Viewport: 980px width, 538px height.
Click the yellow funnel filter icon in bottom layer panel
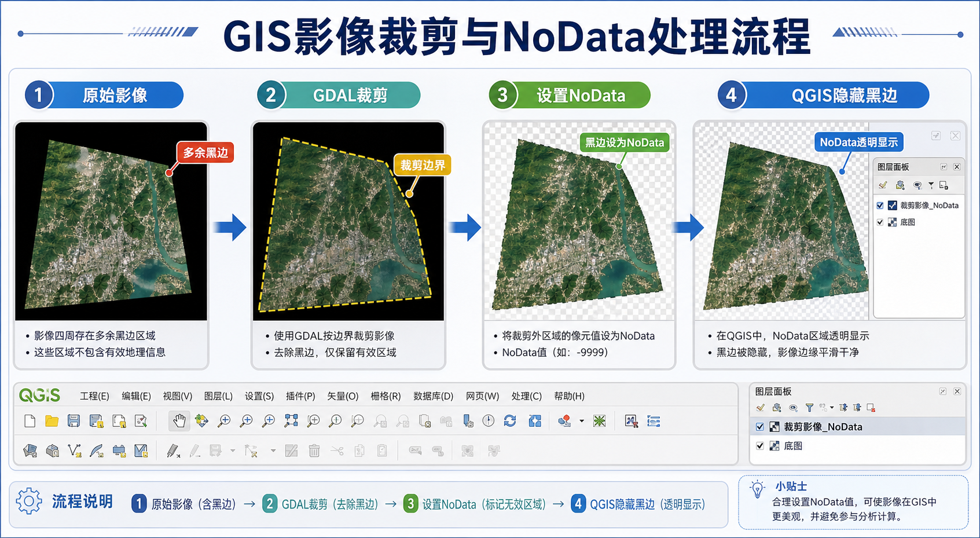click(x=809, y=408)
